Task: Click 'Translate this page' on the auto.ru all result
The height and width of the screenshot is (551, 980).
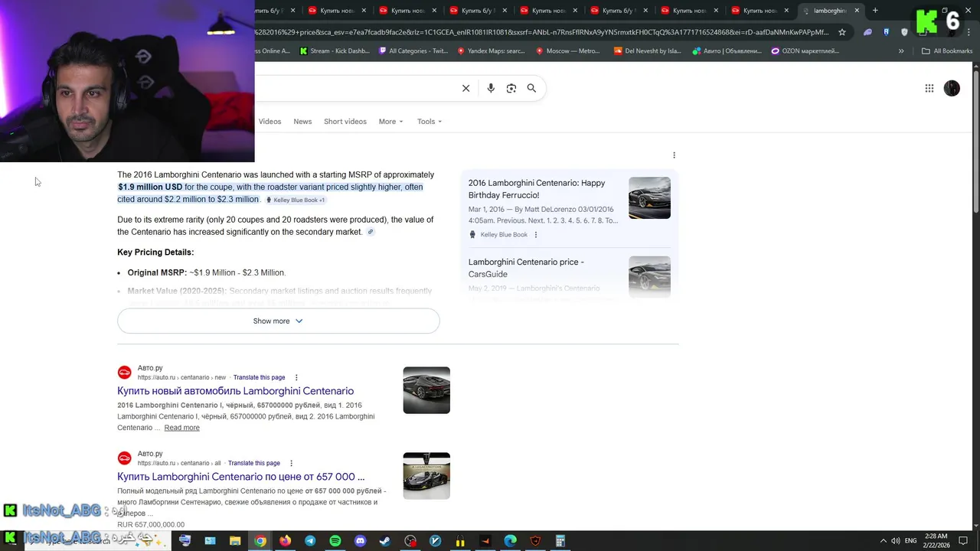Action: pos(253,463)
